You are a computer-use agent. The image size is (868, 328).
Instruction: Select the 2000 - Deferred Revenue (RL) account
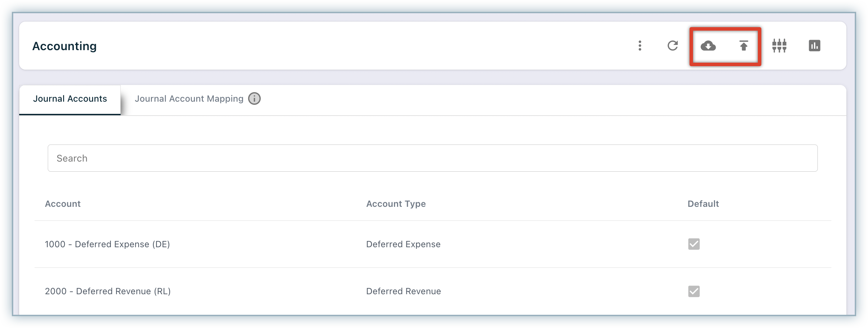click(x=108, y=291)
